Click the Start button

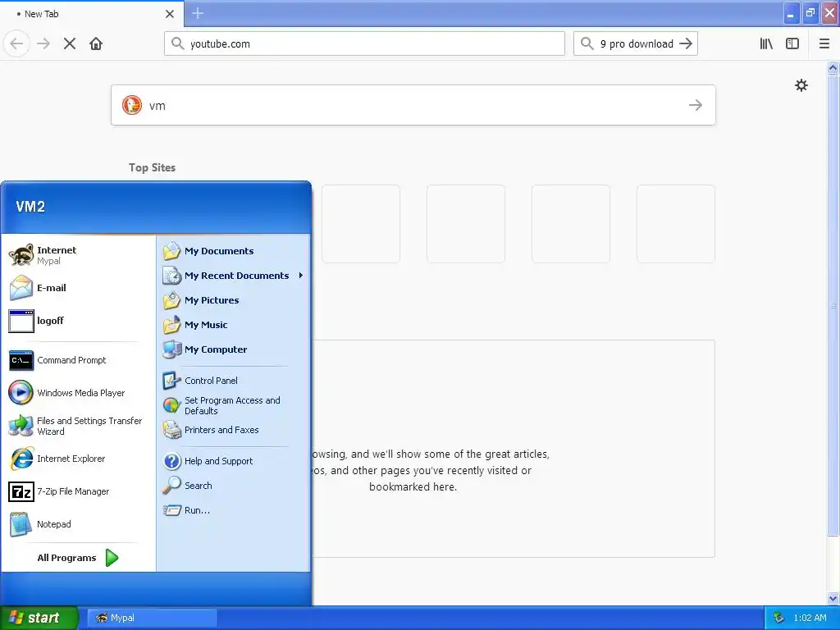point(39,618)
